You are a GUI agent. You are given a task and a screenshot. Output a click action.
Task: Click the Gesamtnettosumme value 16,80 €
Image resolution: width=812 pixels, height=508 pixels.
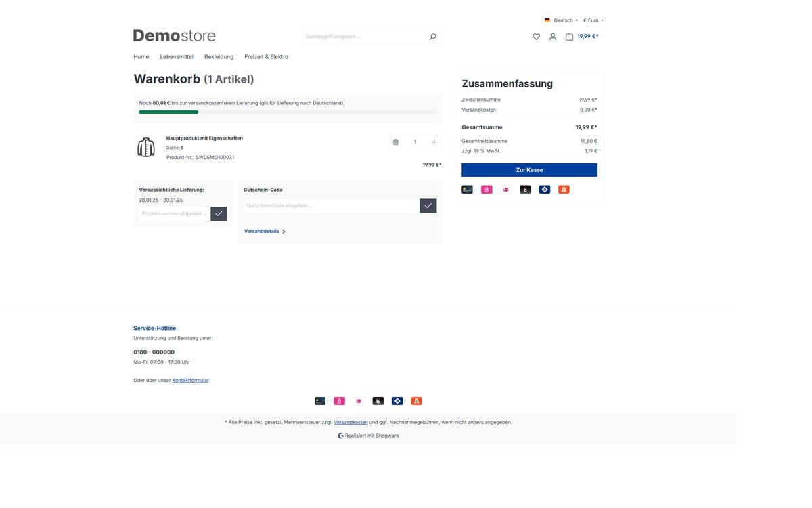[x=589, y=141]
